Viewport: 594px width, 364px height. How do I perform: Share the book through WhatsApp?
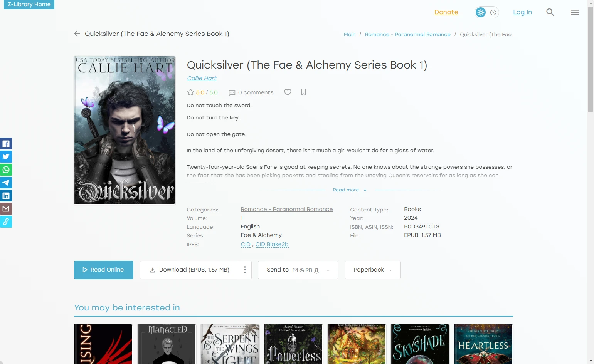(6, 170)
